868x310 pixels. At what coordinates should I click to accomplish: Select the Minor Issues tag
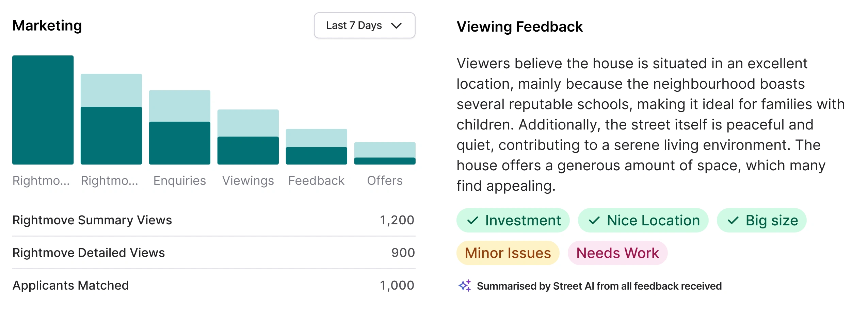coord(508,253)
